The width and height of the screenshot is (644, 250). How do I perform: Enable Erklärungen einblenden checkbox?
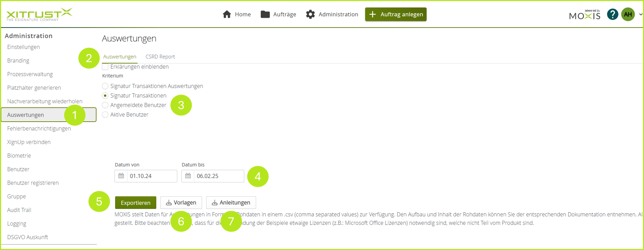[105, 67]
